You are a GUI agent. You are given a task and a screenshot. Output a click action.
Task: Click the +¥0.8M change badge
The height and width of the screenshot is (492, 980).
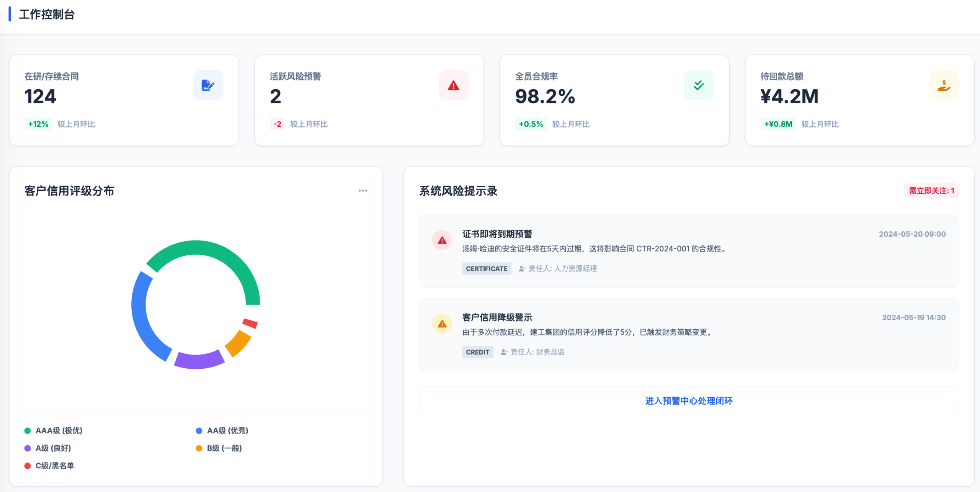point(778,124)
